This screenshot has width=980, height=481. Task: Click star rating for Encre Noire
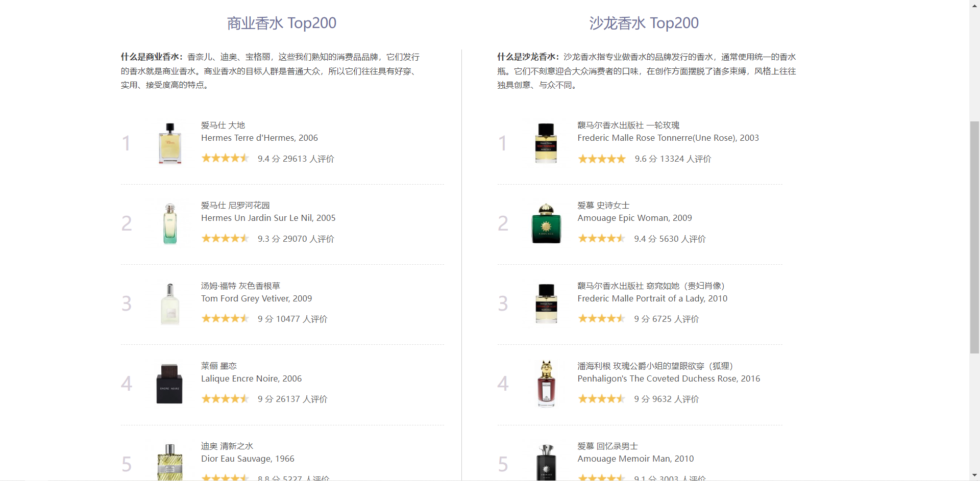point(225,399)
